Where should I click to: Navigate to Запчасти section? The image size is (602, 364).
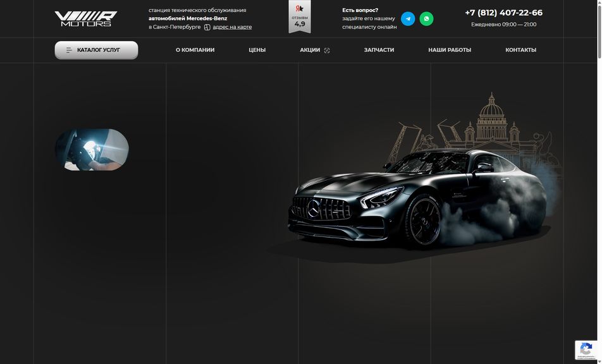(379, 50)
